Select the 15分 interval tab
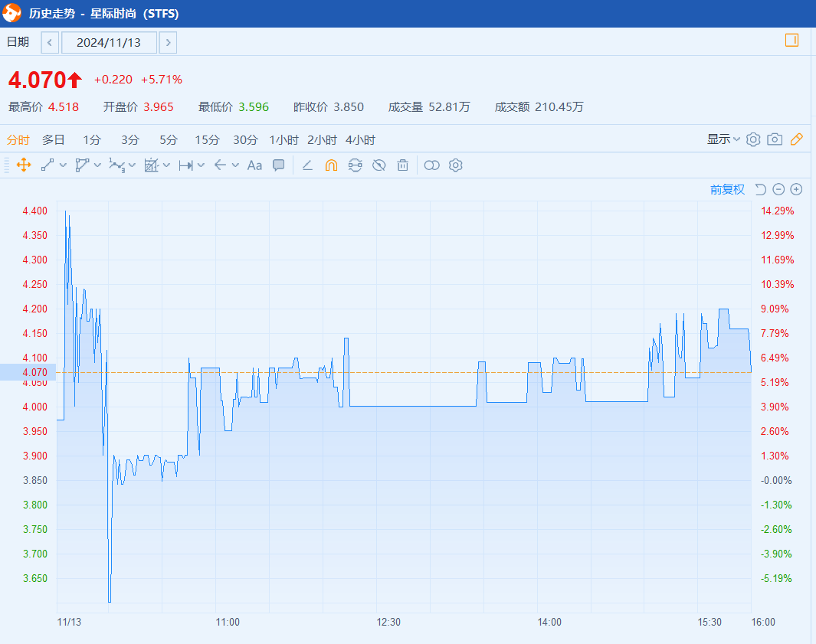This screenshot has width=816, height=644. (x=207, y=140)
